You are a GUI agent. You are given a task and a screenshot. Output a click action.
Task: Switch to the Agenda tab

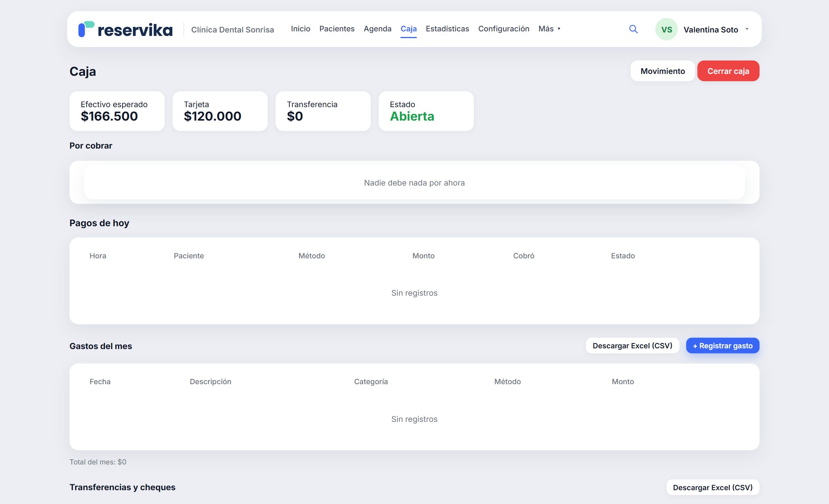point(378,29)
